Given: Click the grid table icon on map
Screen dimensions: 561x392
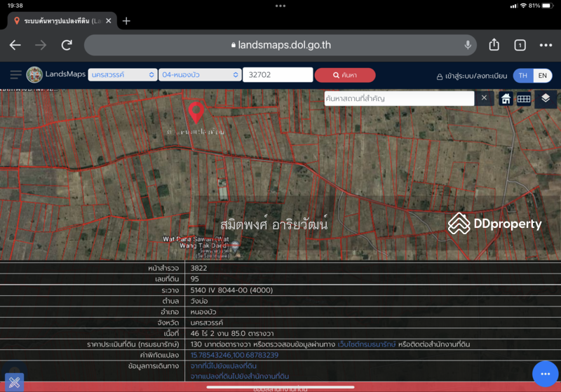Looking at the screenshot, I should [x=523, y=99].
